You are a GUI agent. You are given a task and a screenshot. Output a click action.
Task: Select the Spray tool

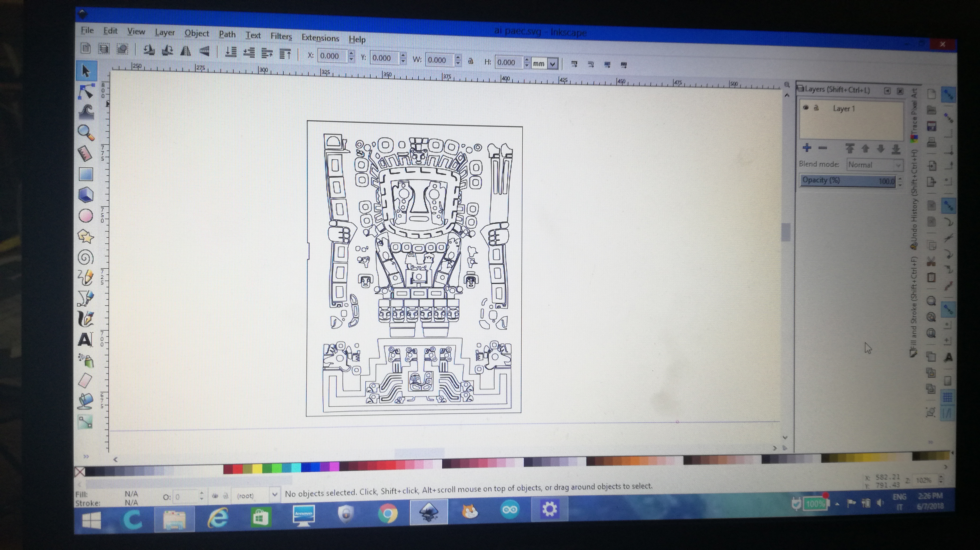86,360
